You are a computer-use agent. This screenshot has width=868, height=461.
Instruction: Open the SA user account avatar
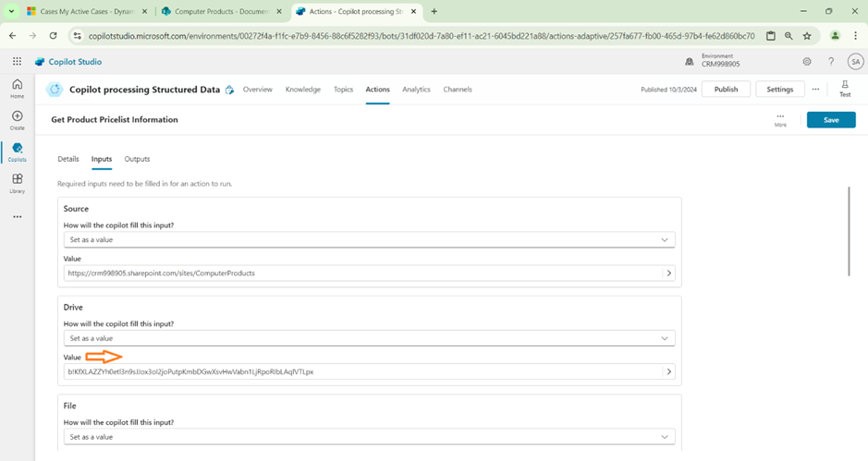855,62
